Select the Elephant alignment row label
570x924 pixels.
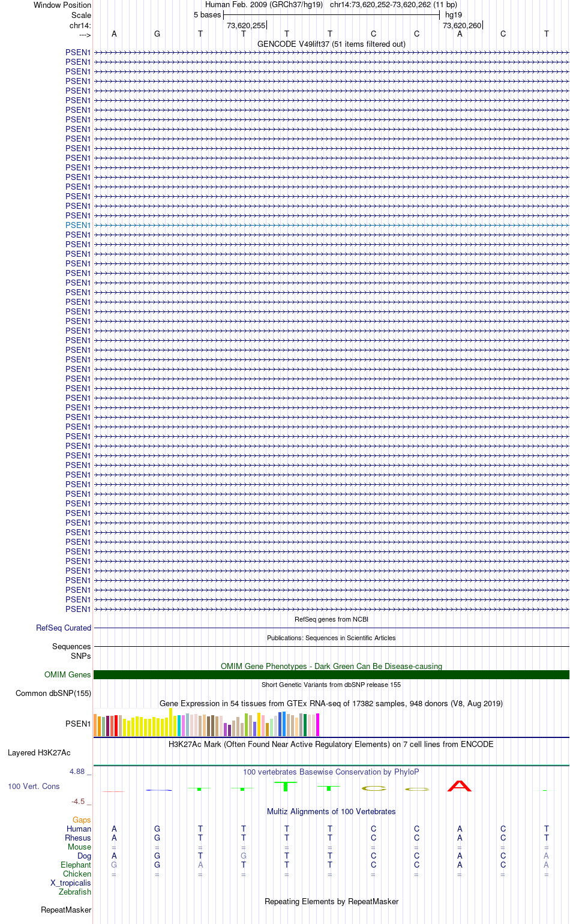tap(76, 865)
